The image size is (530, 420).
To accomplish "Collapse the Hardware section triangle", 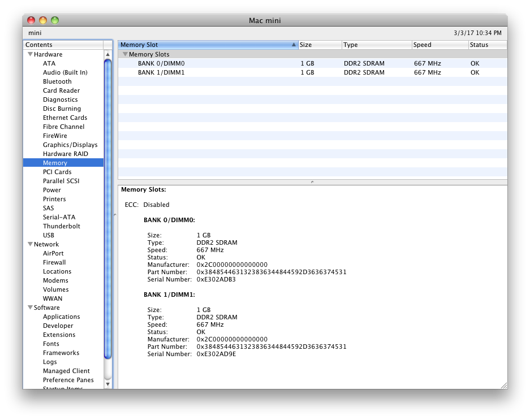I will (30, 54).
